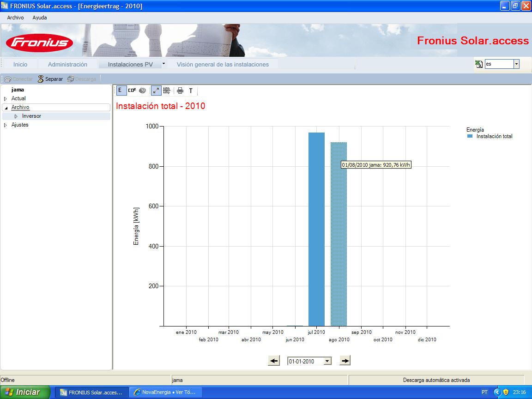The height and width of the screenshot is (399, 532).
Task: Click the Offline status bar entry
Action: pyautogui.click(x=7, y=380)
